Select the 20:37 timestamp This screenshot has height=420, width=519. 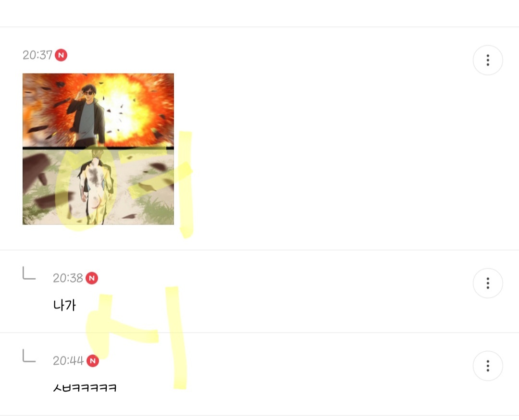[x=37, y=55]
